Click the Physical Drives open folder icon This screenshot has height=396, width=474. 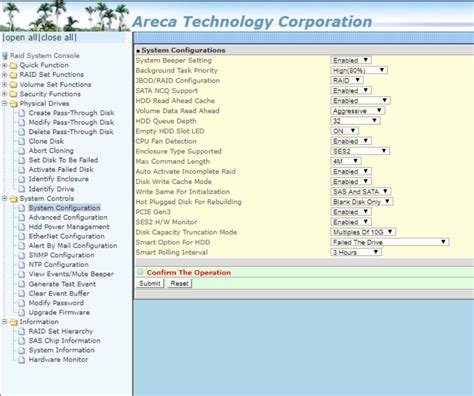13,104
